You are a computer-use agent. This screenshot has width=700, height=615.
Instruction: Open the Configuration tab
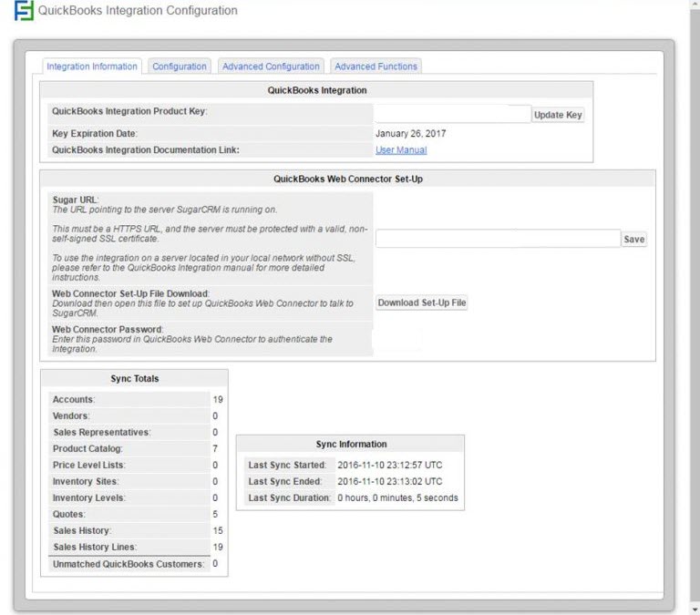(180, 67)
